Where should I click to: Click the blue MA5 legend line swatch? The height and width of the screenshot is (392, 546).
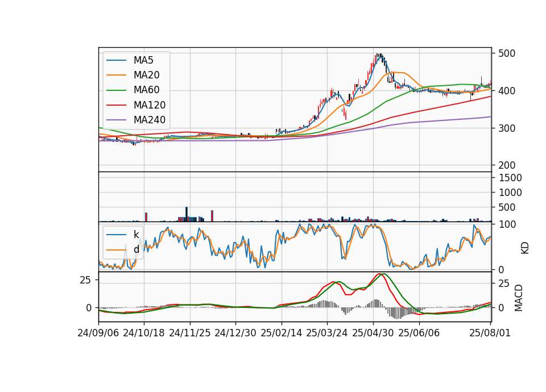coord(116,60)
